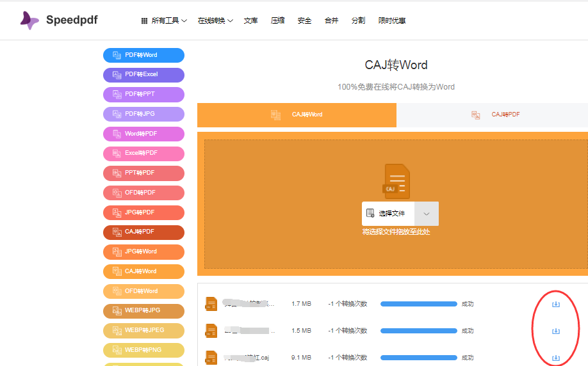Select 分割 in the top navigation
The image size is (588, 366).
[358, 20]
